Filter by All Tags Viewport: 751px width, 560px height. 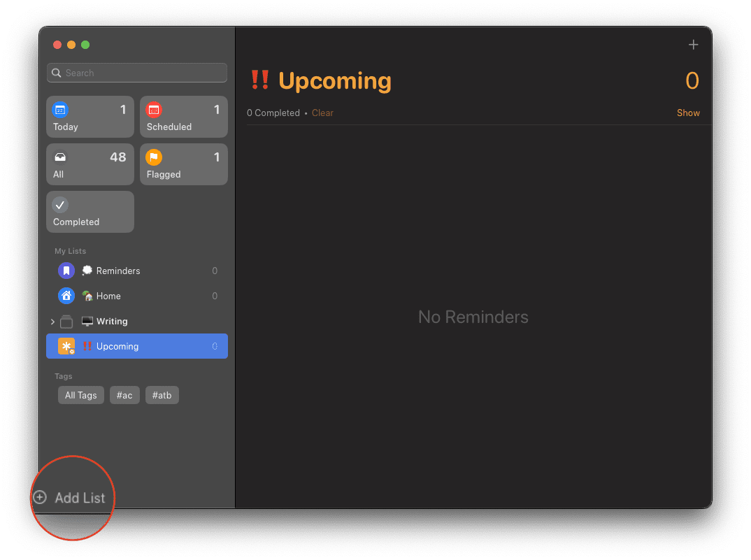point(81,395)
